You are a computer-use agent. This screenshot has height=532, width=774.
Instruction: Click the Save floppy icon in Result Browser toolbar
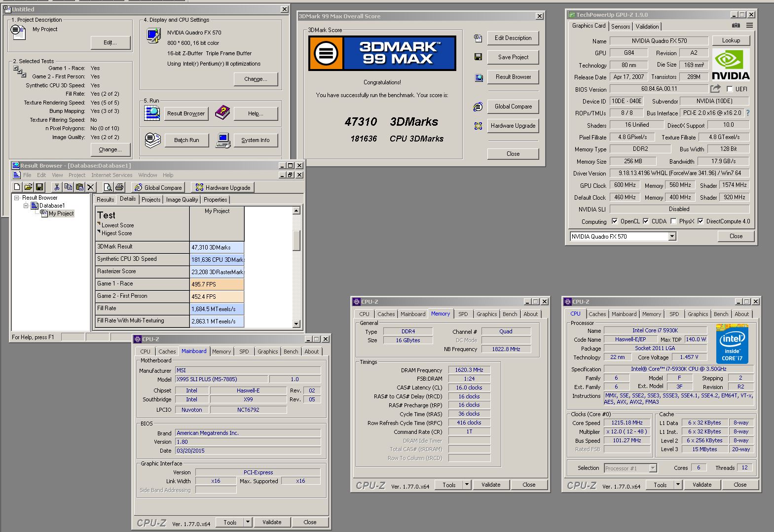tap(39, 187)
